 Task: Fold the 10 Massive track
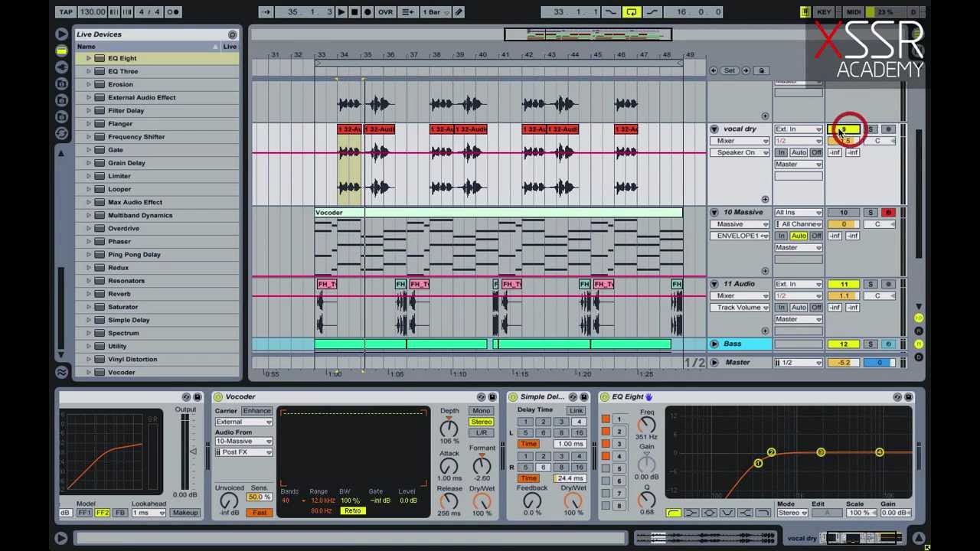click(714, 212)
